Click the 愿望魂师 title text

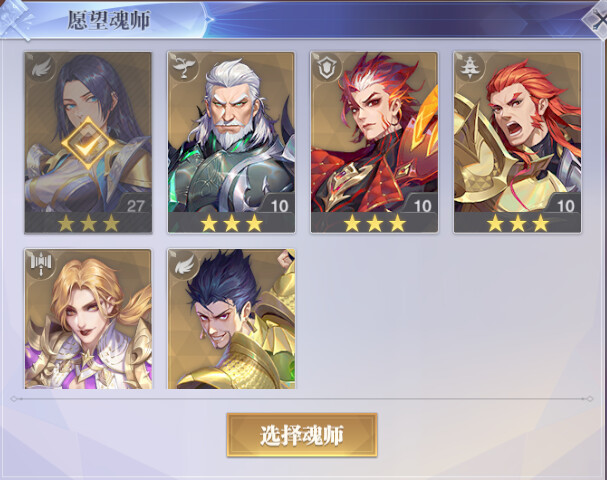tap(109, 21)
